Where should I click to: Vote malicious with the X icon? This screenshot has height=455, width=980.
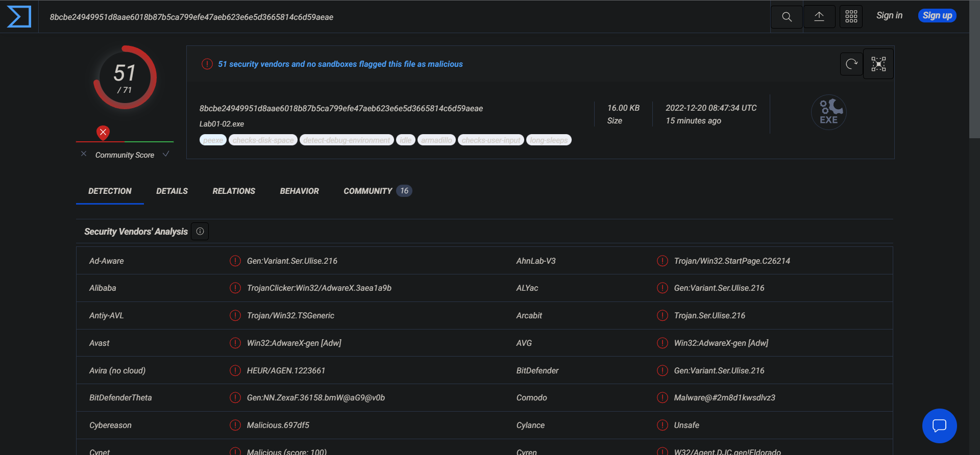[x=84, y=154]
